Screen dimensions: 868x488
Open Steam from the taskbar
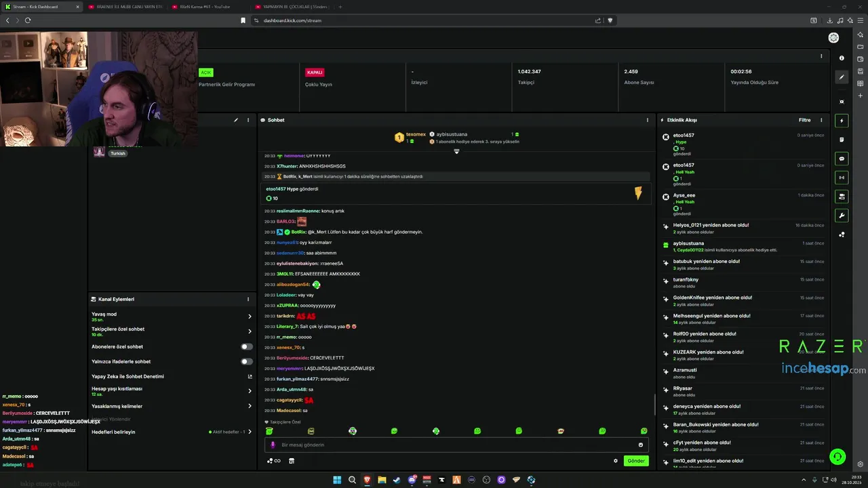pos(397,480)
